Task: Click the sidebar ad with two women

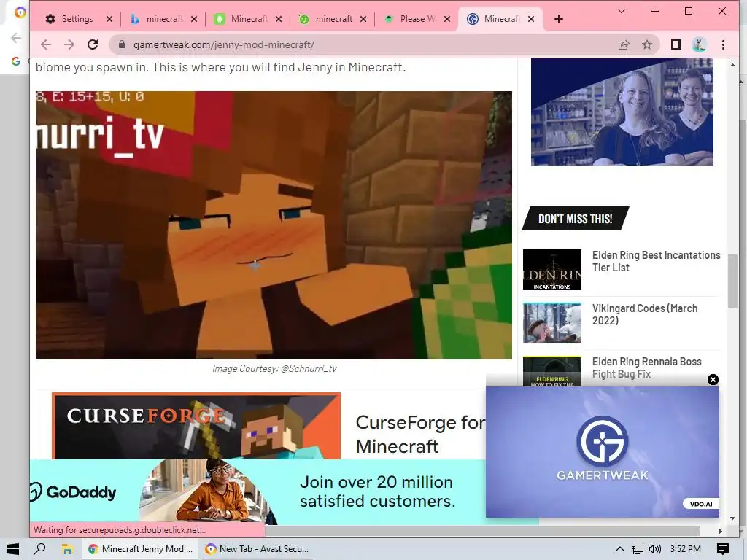Action: point(622,112)
